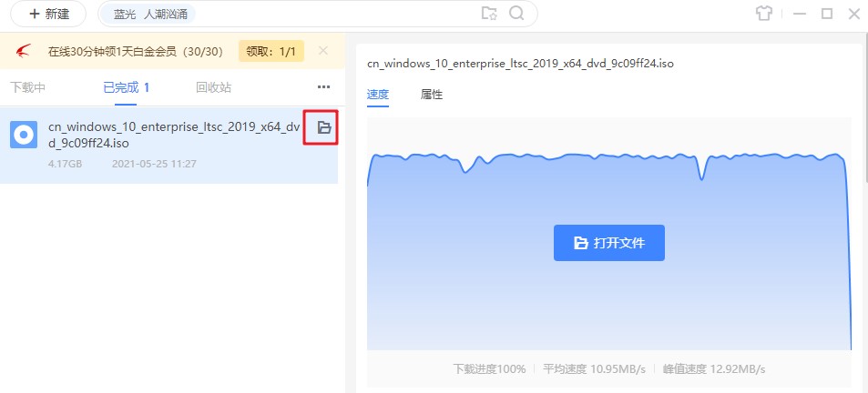Click the ISO disc file icon
The width and height of the screenshot is (868, 393).
coord(24,135)
